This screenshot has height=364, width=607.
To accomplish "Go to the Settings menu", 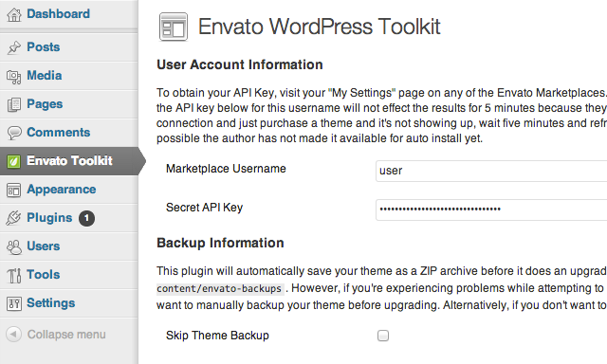I will pyautogui.click(x=50, y=303).
